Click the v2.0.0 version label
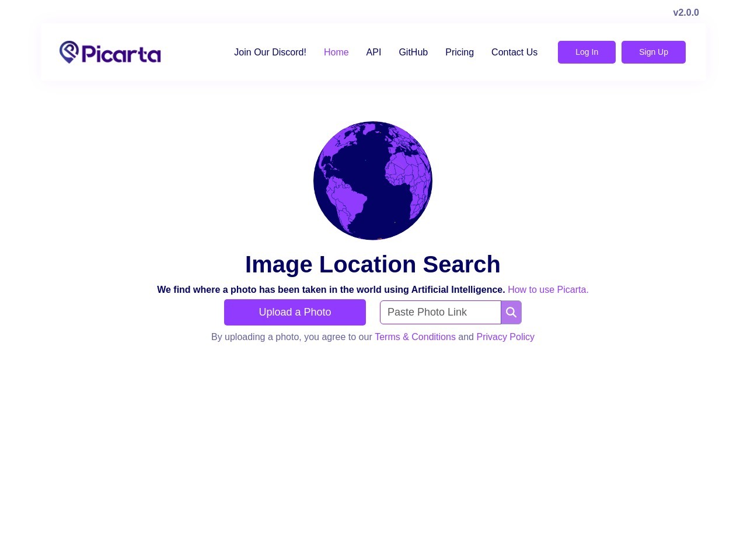 pos(686,12)
